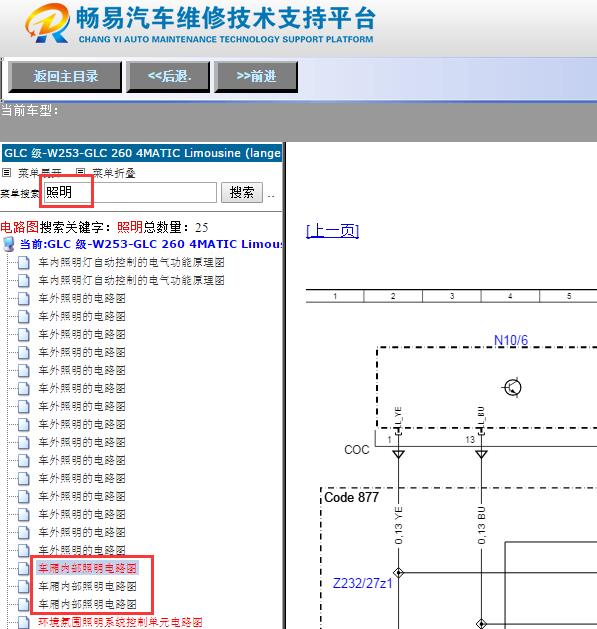Click the Z232/27z1 component link

click(362, 583)
